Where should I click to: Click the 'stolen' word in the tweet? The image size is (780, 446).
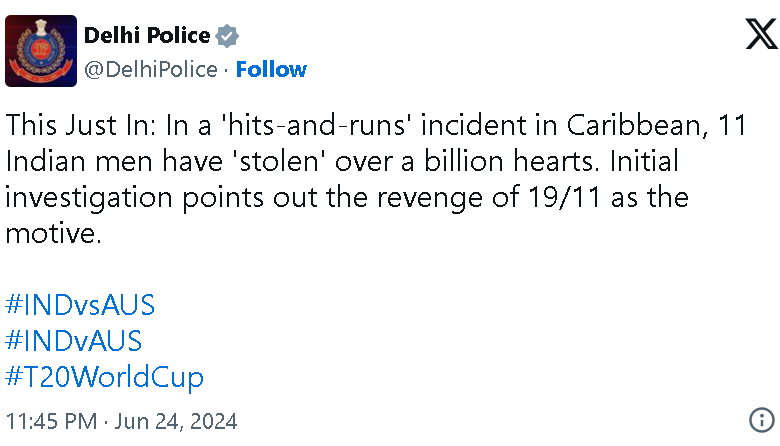(x=279, y=161)
